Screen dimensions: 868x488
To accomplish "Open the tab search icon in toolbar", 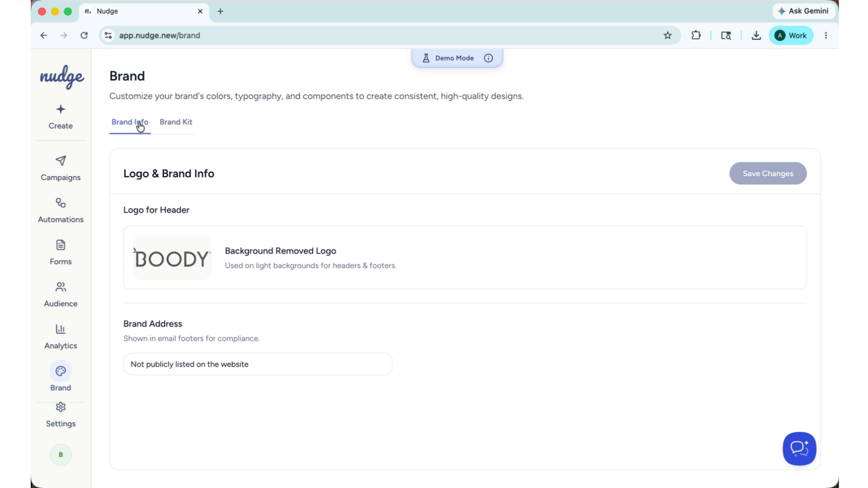I will [x=726, y=35].
